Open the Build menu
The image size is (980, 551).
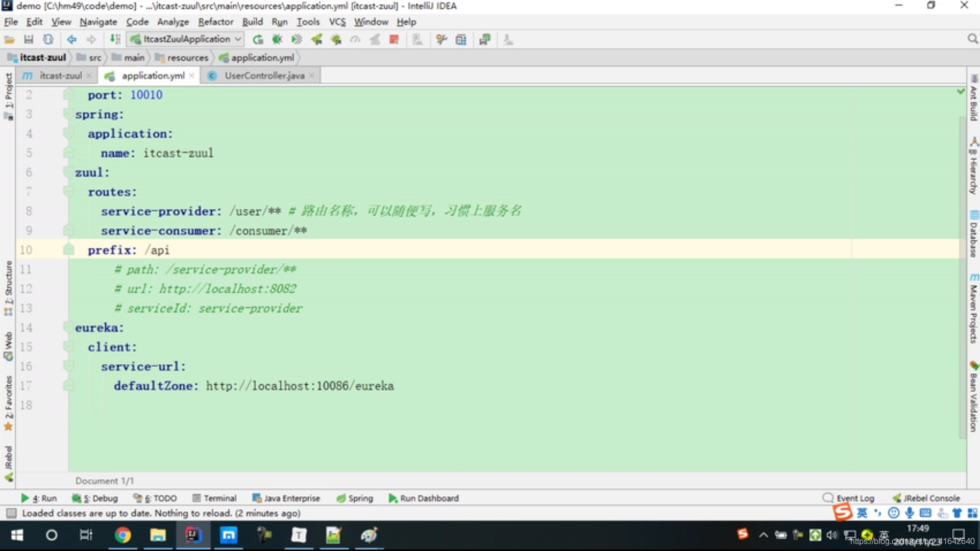click(x=252, y=22)
